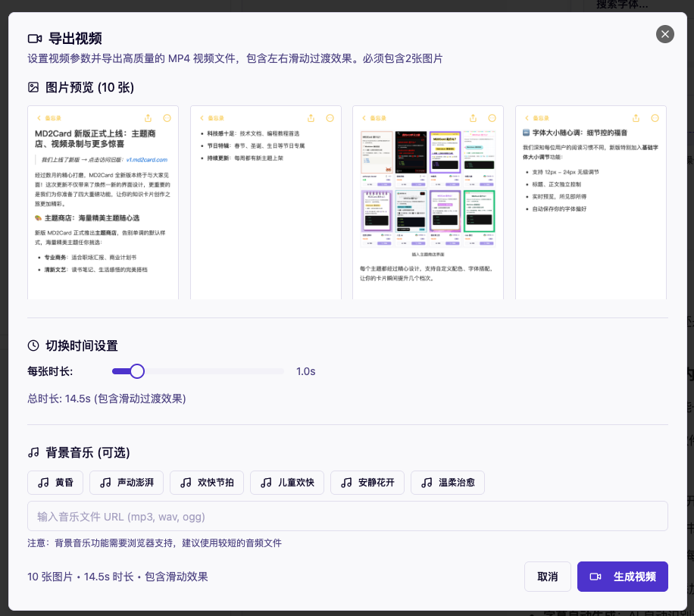
Task: Click the back arrow on fourth preview card
Action: (527, 118)
